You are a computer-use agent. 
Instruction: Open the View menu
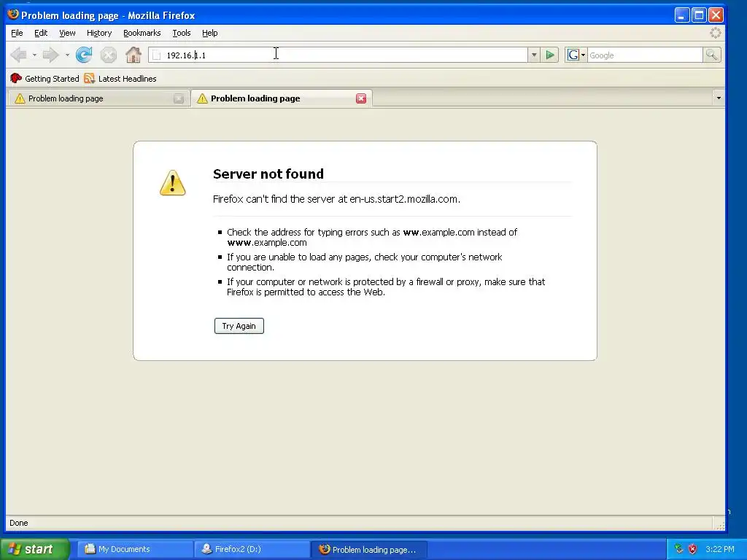pos(67,33)
